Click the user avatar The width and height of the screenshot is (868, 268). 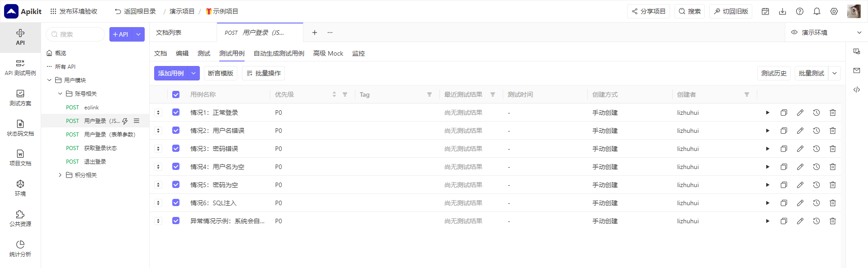[x=854, y=11]
